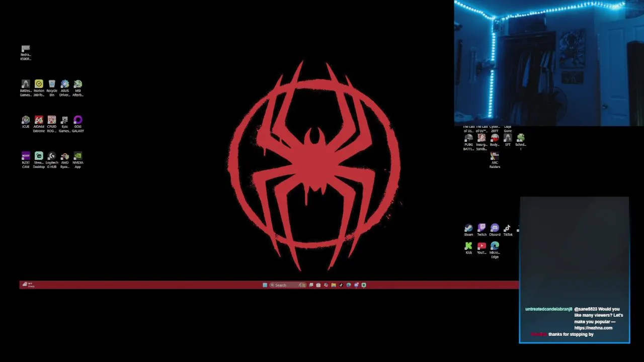This screenshot has width=644, height=362.
Task: Open the Redragon K580 keyboard shortcut
Action: click(26, 52)
